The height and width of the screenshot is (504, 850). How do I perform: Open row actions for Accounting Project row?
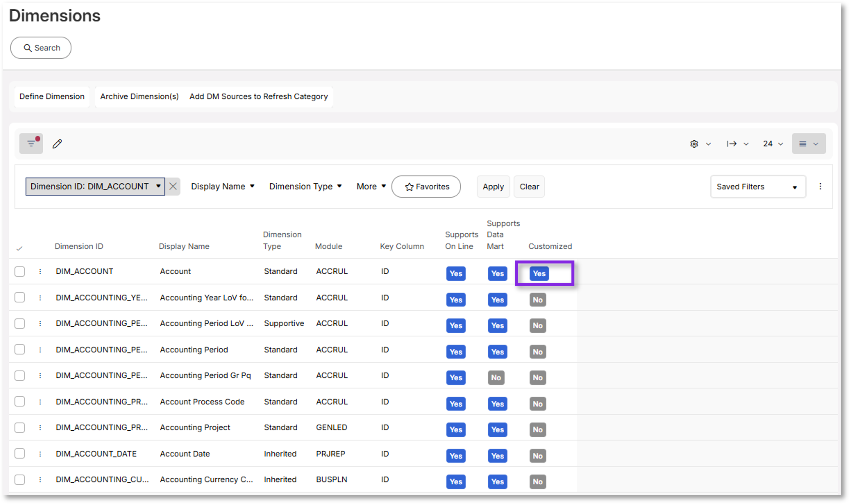[40, 428]
